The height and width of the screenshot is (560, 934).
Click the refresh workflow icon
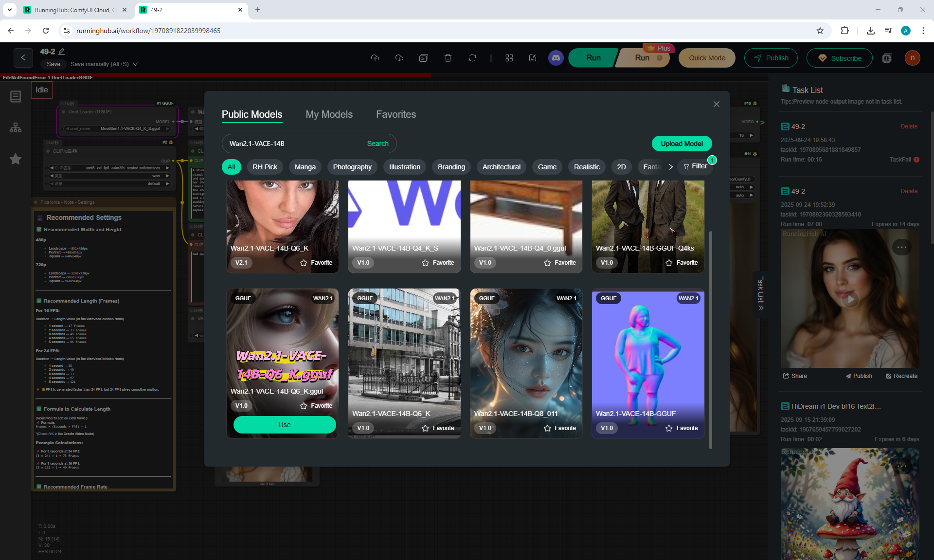tap(472, 58)
